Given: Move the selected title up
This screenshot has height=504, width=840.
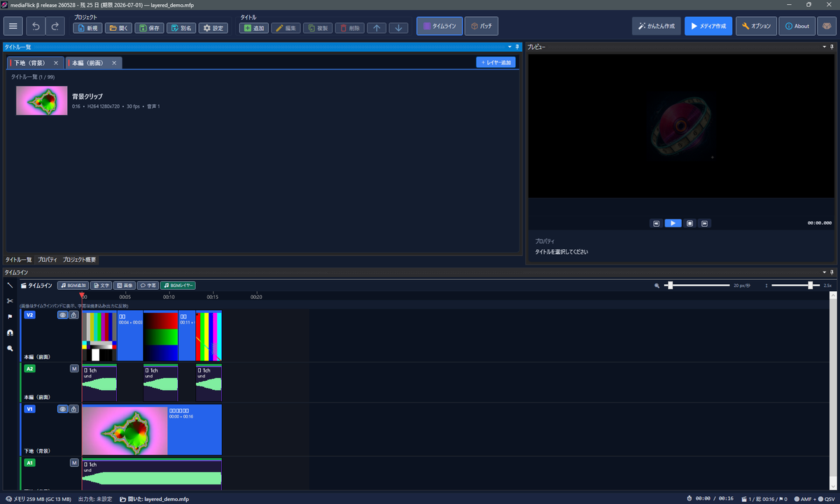Looking at the screenshot, I should 377,28.
